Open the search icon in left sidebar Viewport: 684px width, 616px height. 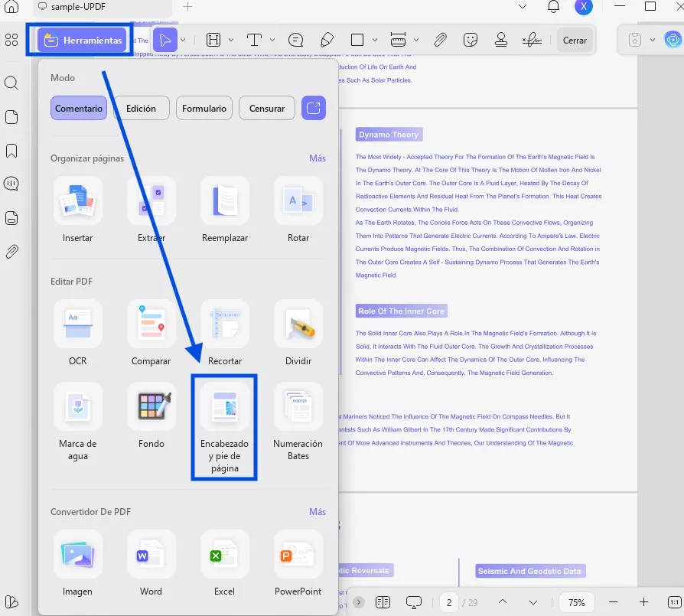(11, 83)
